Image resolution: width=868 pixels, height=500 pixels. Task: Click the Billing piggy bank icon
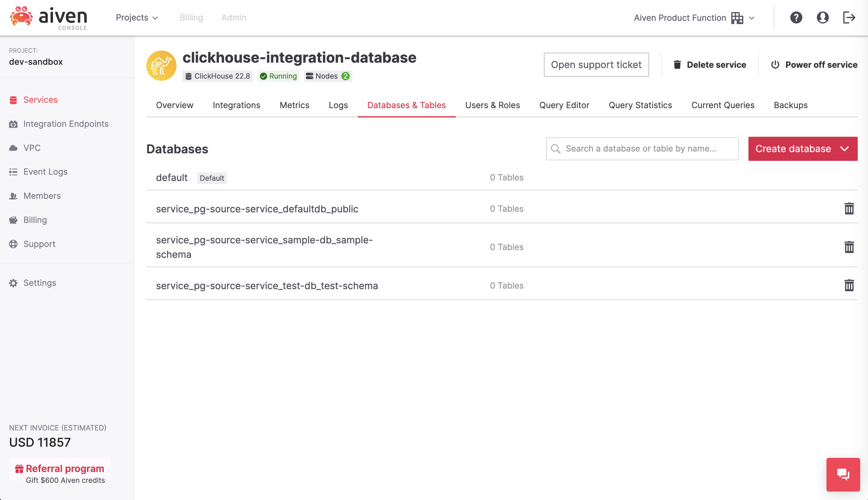point(13,220)
